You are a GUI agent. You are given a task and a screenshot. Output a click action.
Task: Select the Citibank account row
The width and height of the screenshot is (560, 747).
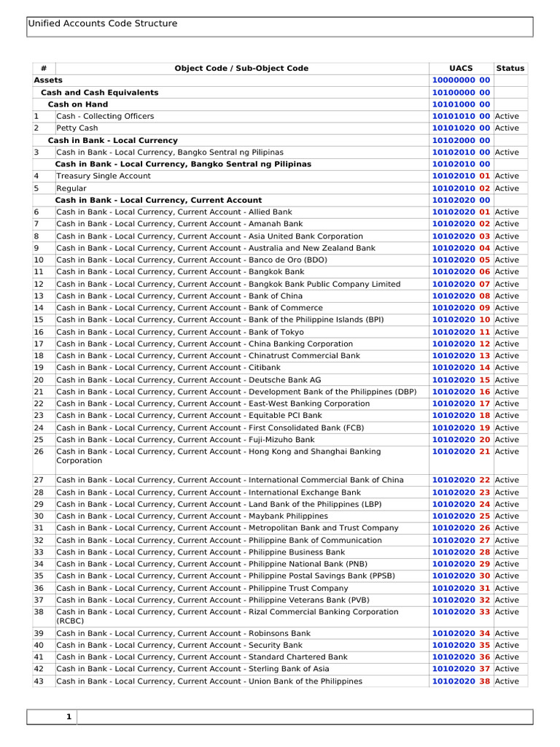280,368
